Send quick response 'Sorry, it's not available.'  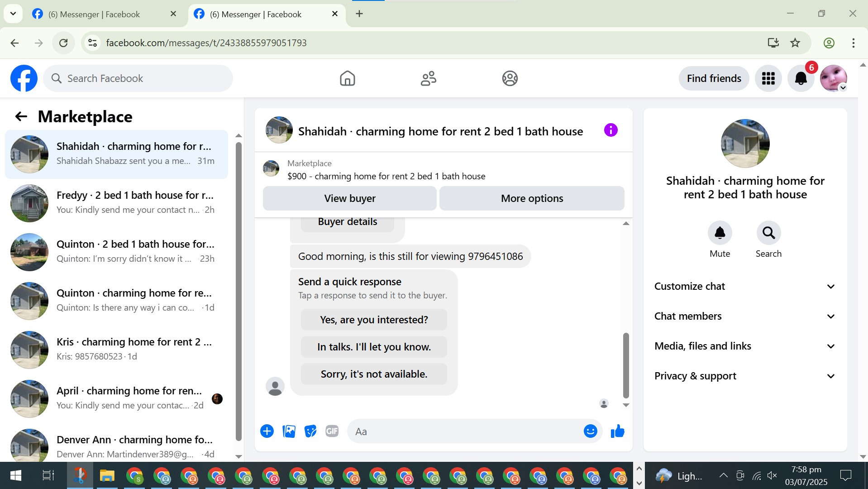click(374, 374)
